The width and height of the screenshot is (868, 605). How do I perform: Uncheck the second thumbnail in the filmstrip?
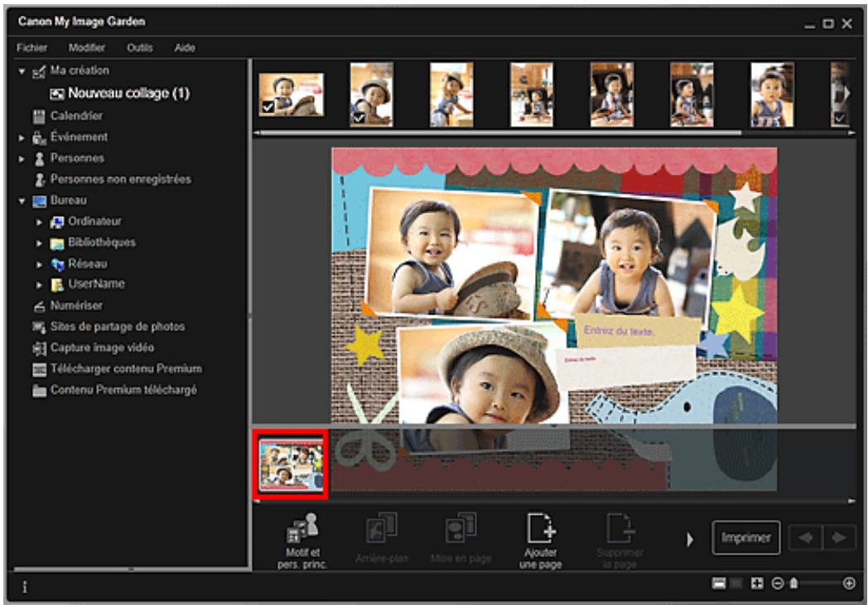[359, 116]
